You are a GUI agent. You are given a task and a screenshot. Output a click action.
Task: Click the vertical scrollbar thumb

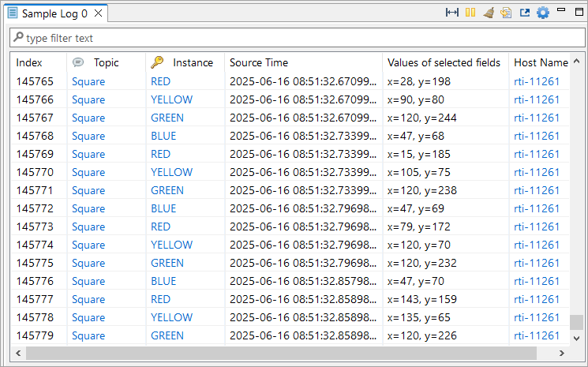[576, 322]
